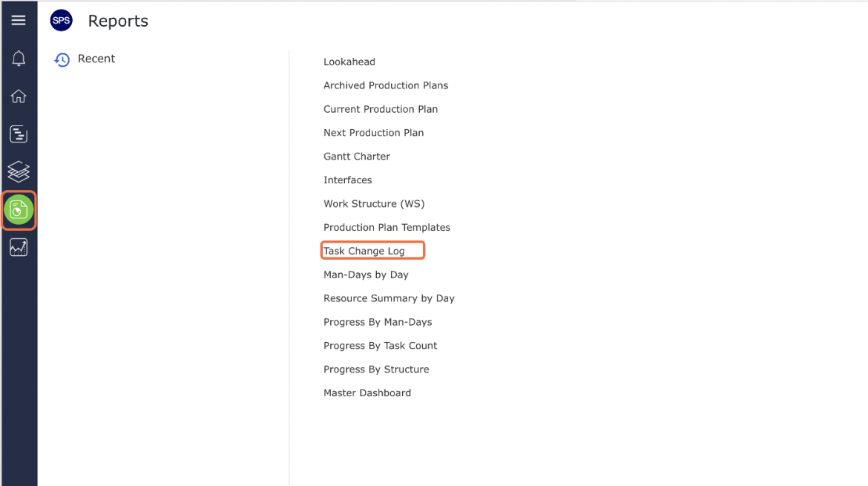Open the analytics chart sidebar icon
This screenshot has height=486, width=868.
[19, 247]
